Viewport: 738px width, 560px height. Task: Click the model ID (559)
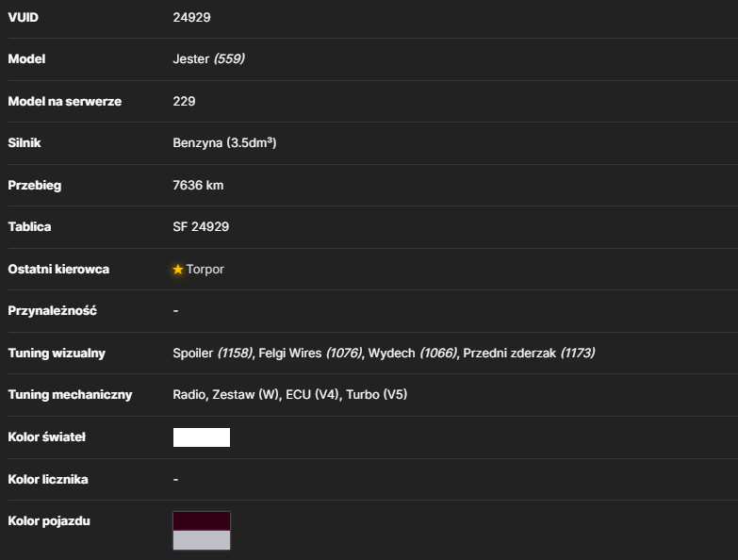pyautogui.click(x=229, y=58)
